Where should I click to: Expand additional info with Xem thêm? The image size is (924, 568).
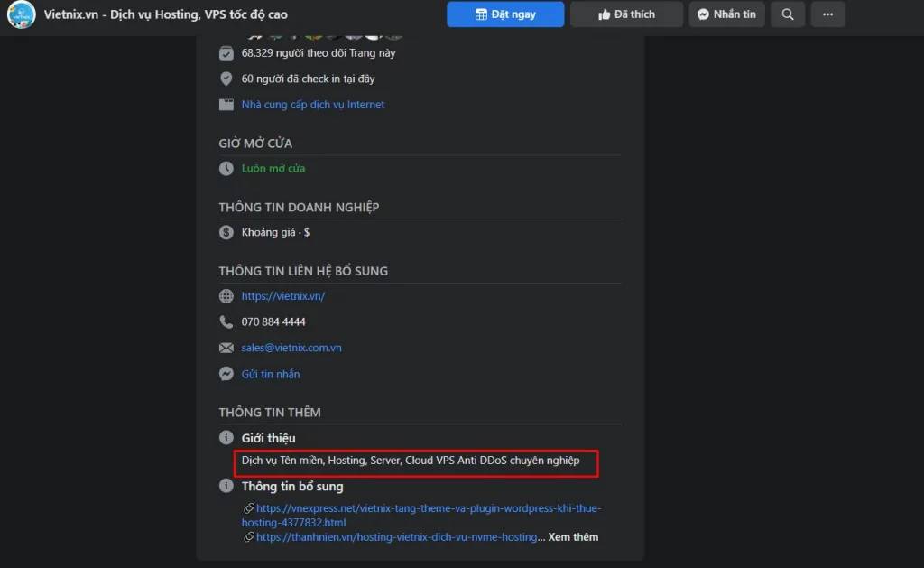point(573,537)
